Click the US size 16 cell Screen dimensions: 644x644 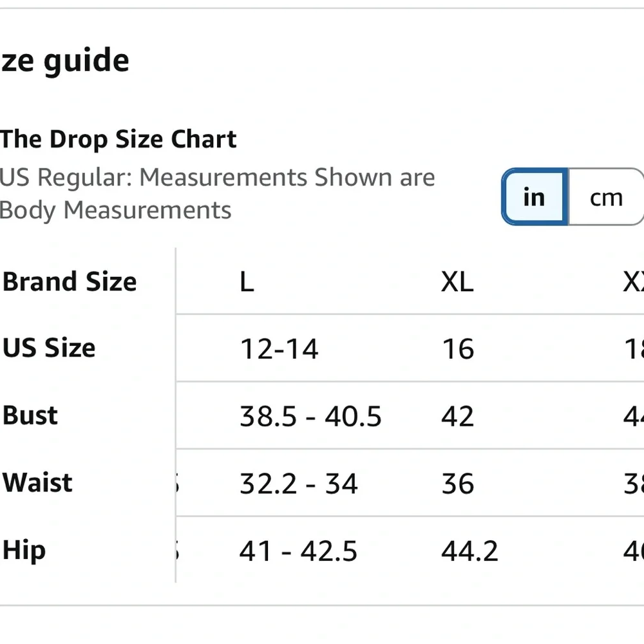(x=458, y=349)
